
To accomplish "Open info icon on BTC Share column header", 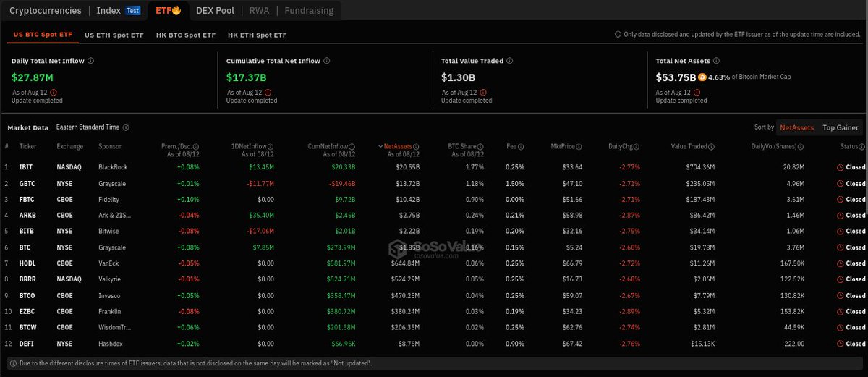I will point(482,146).
